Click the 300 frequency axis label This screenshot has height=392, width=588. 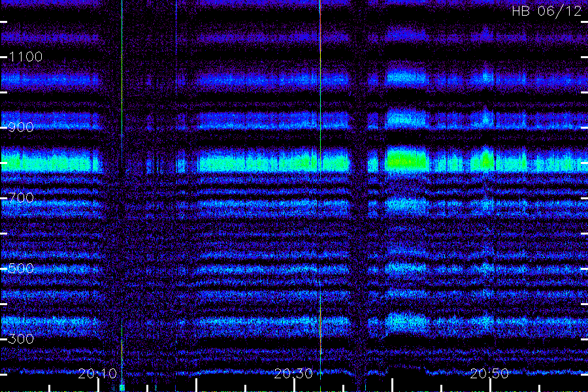point(21,338)
